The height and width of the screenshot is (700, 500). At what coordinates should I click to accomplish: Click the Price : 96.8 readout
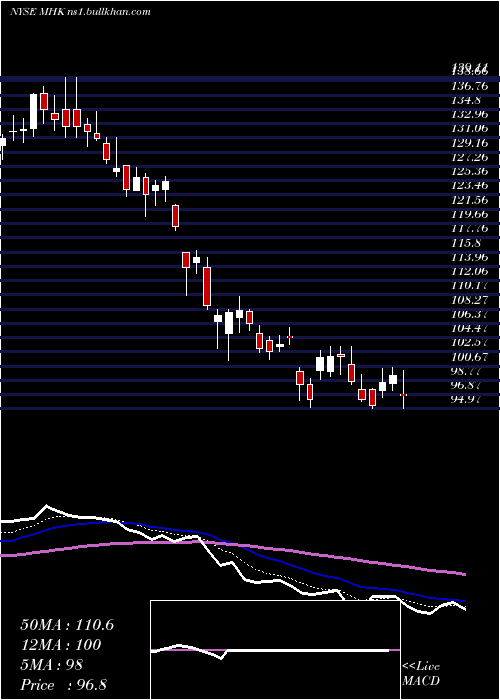(x=63, y=685)
